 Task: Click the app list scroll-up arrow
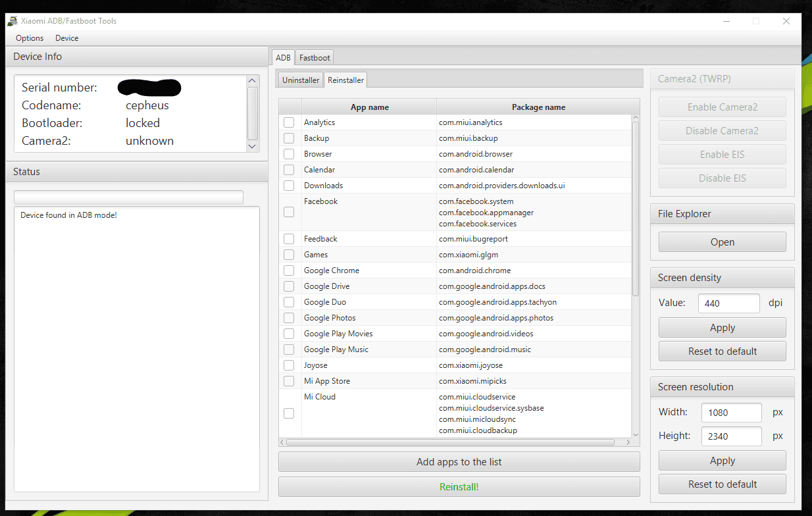(636, 118)
